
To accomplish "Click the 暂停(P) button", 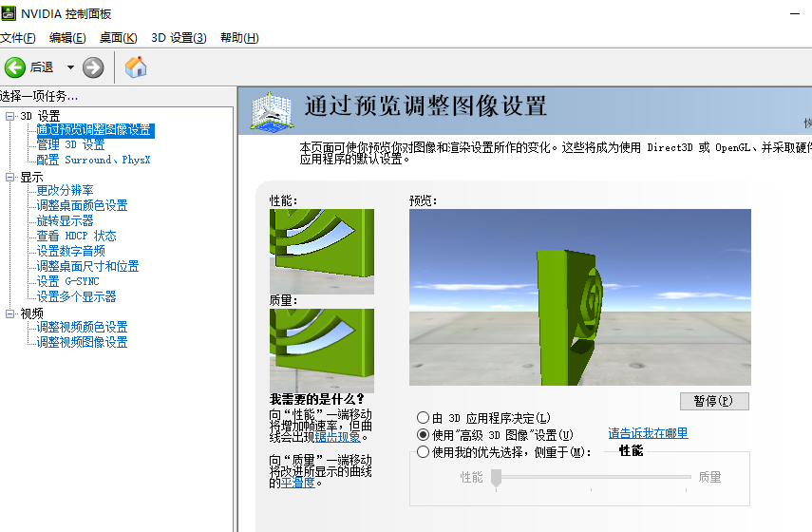I will click(x=714, y=401).
